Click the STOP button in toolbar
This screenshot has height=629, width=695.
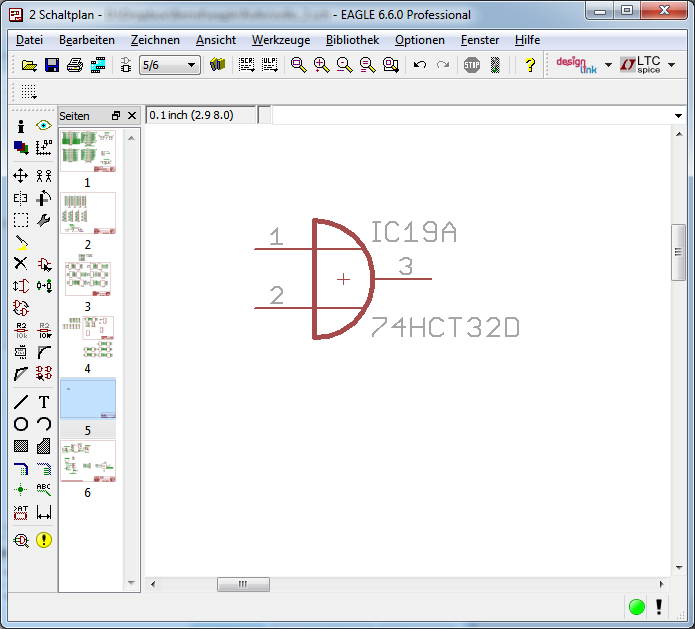pyautogui.click(x=472, y=65)
